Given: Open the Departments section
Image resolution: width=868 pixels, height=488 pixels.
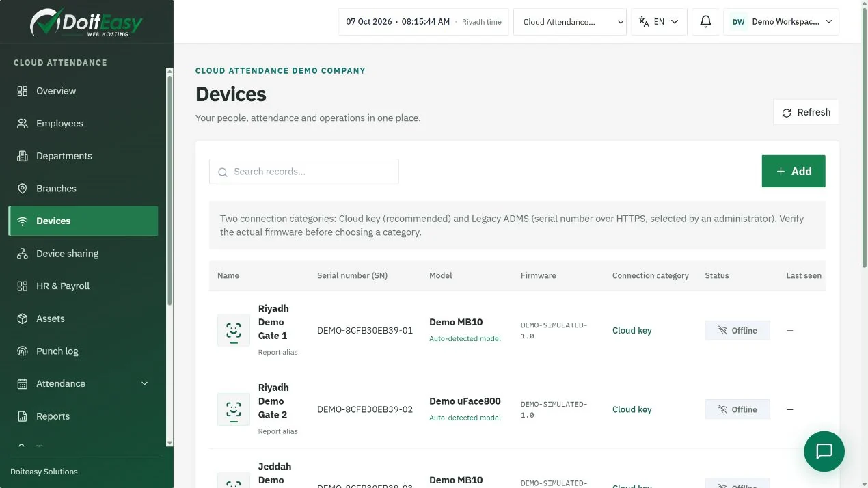Looking at the screenshot, I should 83,156.
